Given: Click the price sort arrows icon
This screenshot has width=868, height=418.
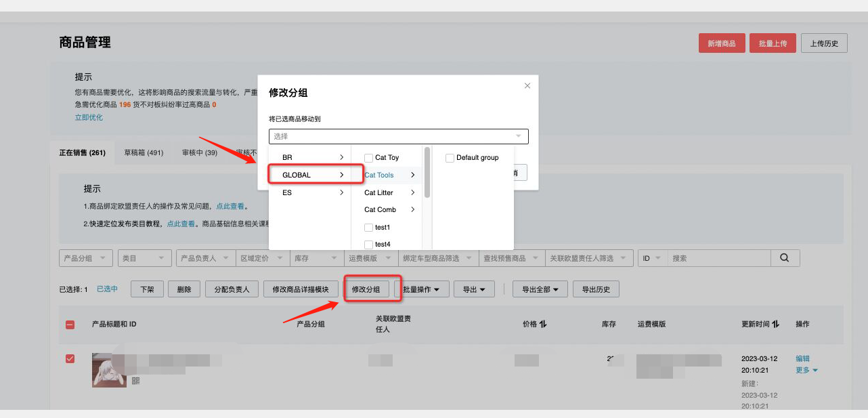Looking at the screenshot, I should (x=543, y=325).
